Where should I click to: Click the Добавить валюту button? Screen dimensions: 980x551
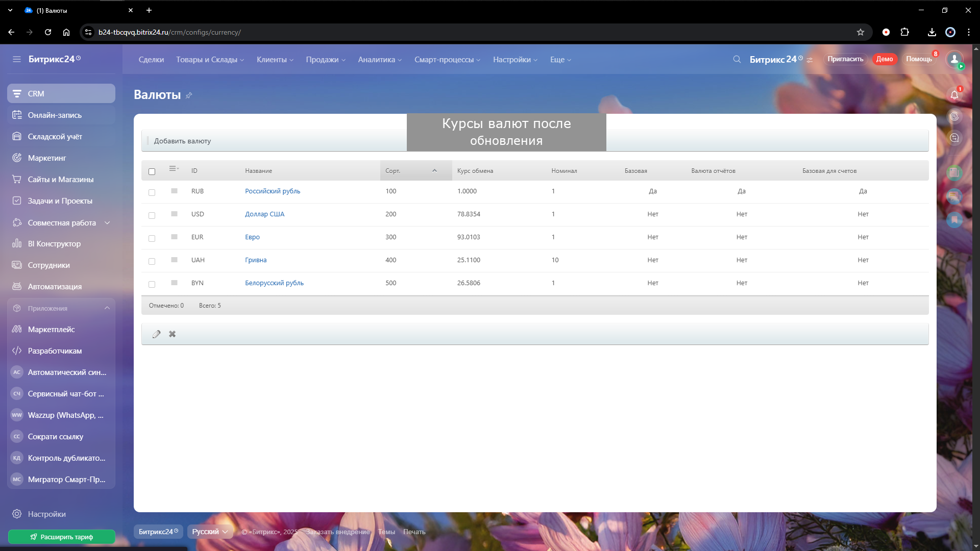point(182,141)
